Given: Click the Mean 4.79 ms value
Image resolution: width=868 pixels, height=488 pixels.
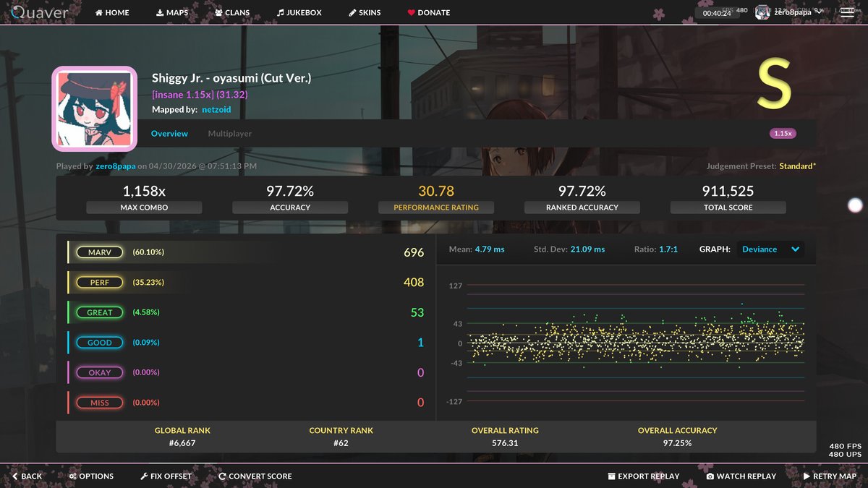Looking at the screenshot, I should [x=490, y=249].
